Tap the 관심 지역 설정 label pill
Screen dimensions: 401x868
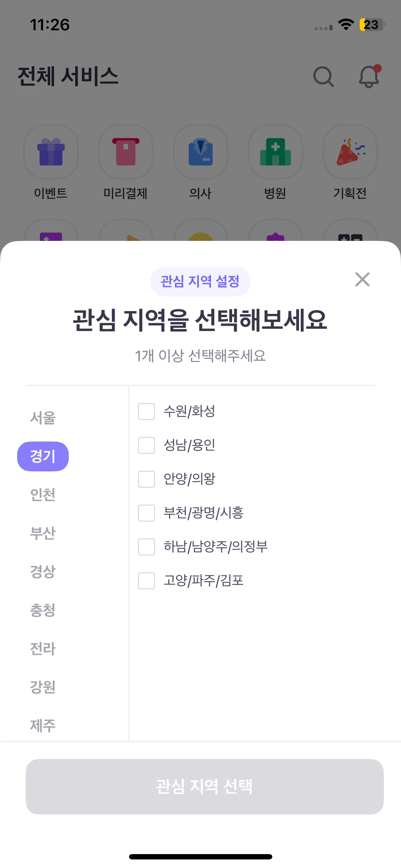pos(200,281)
